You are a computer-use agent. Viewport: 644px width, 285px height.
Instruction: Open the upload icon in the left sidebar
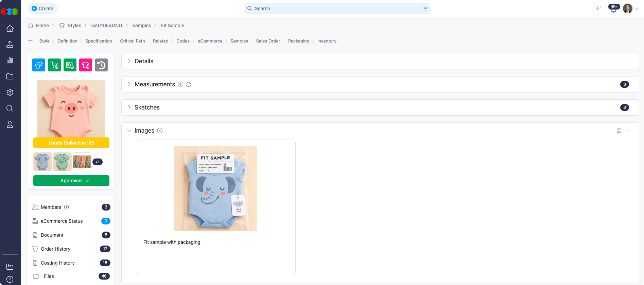(10, 45)
